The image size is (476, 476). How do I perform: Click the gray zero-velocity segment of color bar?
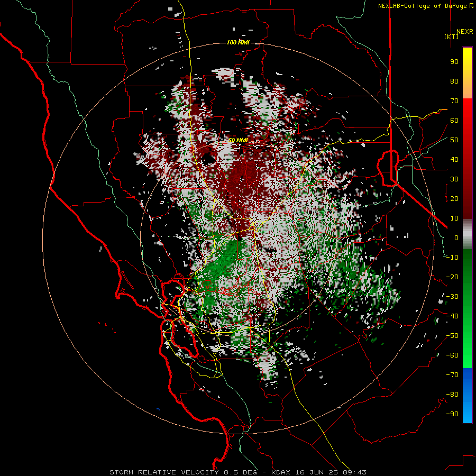467,234
